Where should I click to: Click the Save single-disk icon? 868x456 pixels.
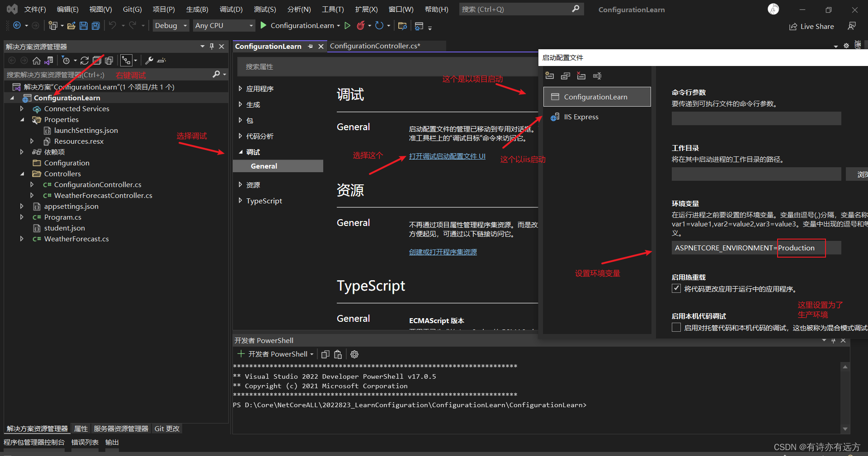pyautogui.click(x=84, y=26)
